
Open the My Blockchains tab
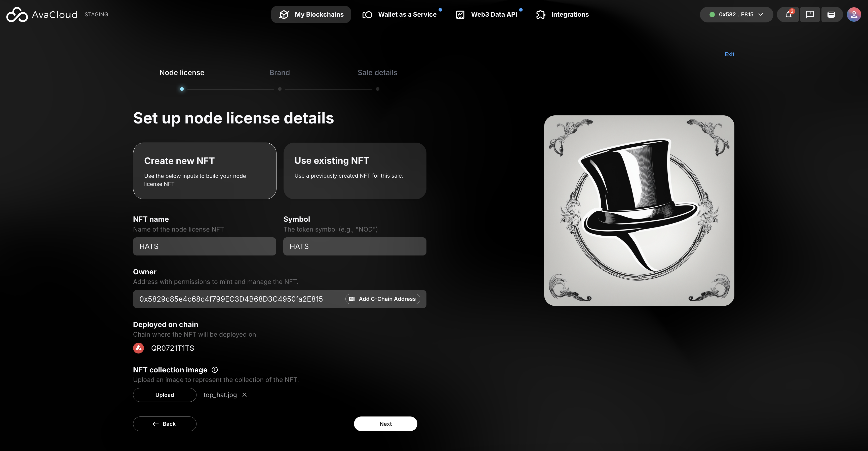coord(311,15)
